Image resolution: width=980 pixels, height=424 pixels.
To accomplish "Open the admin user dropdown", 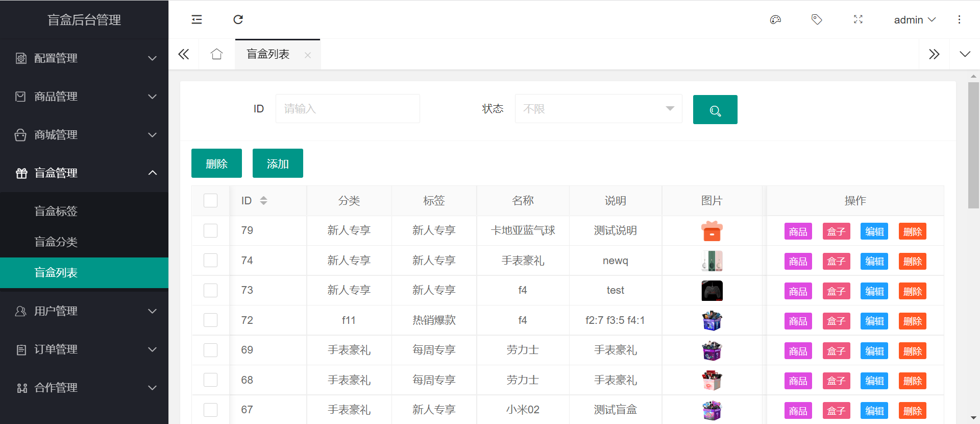I will click(915, 19).
